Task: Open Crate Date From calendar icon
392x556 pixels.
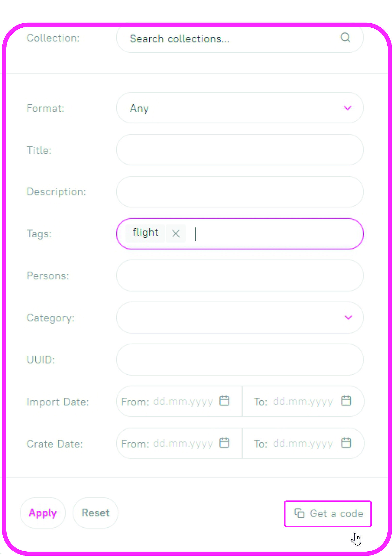Action: (224, 443)
